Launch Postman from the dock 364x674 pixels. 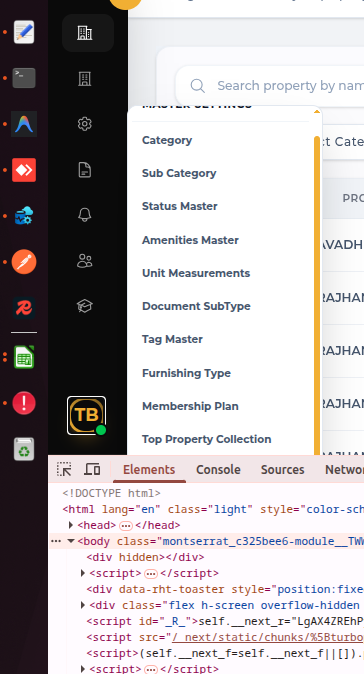click(x=24, y=262)
